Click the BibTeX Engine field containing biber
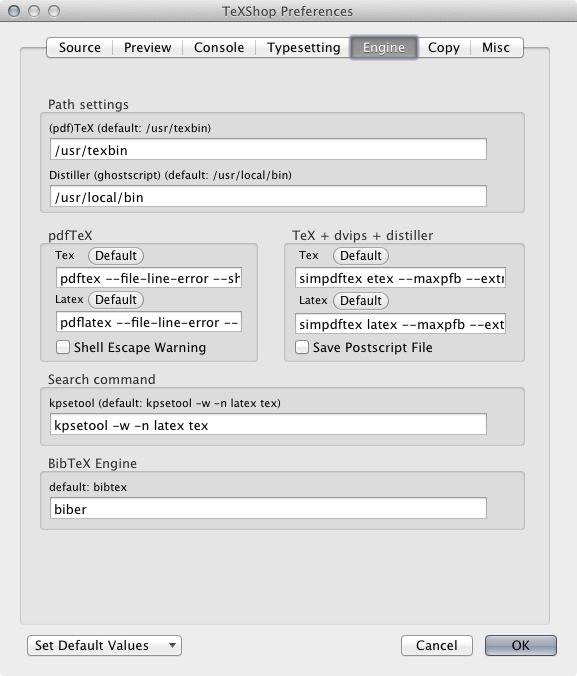 point(268,508)
